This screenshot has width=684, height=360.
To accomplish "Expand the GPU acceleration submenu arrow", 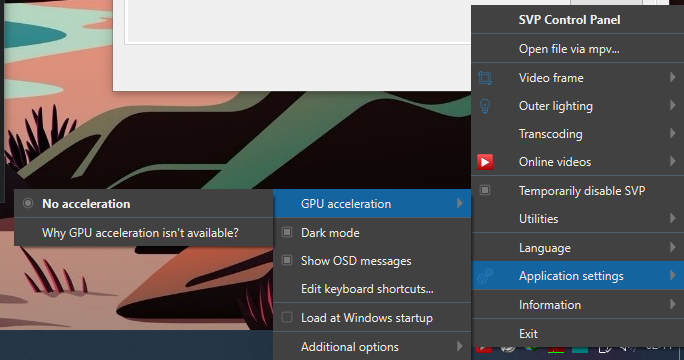I will pos(459,203).
